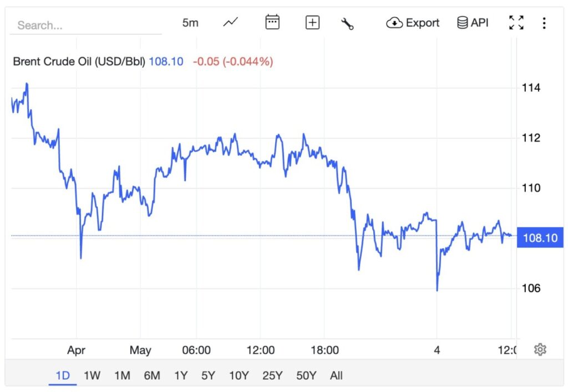
Task: Click the Search input field
Action: (x=86, y=26)
